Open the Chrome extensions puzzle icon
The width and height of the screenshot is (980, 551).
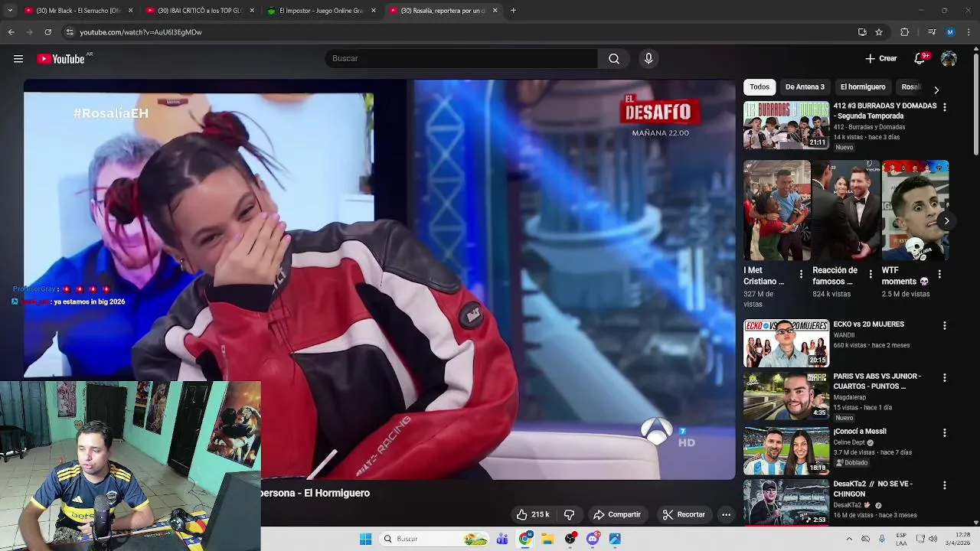[x=904, y=32]
